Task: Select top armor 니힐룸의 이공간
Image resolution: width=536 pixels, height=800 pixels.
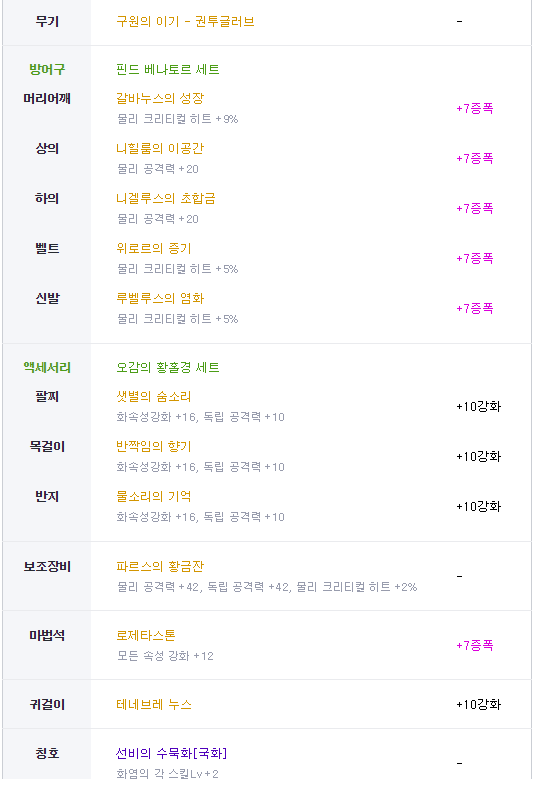Action: pyautogui.click(x=160, y=148)
